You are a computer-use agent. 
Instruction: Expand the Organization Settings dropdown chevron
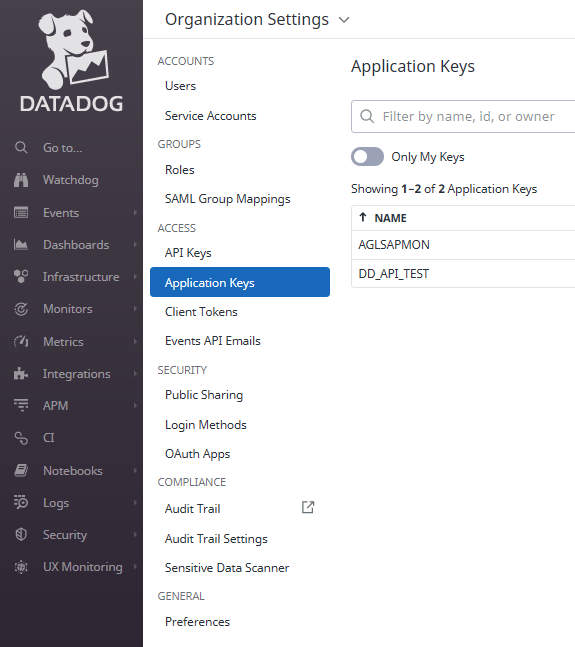(344, 20)
